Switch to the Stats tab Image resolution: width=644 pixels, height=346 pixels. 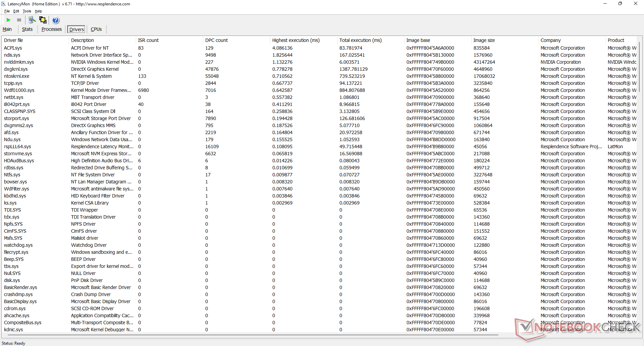(27, 30)
